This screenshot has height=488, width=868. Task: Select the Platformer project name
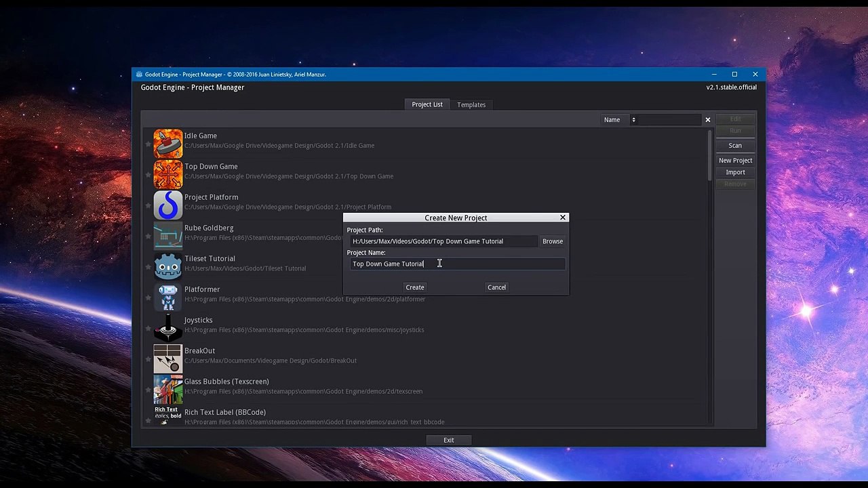coord(202,289)
